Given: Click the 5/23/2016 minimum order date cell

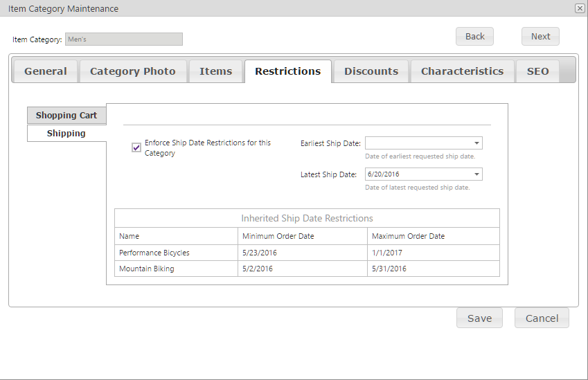Looking at the screenshot, I should tap(303, 253).
